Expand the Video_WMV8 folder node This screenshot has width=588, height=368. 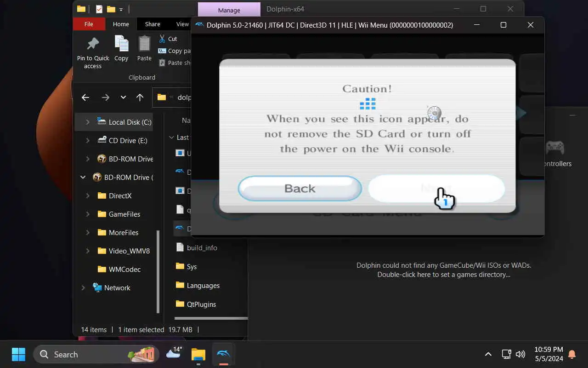(87, 251)
